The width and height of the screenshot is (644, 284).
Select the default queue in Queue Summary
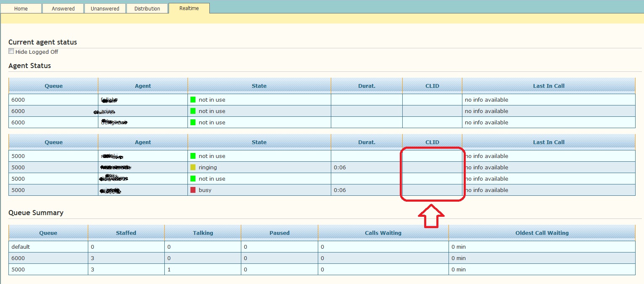(21, 247)
